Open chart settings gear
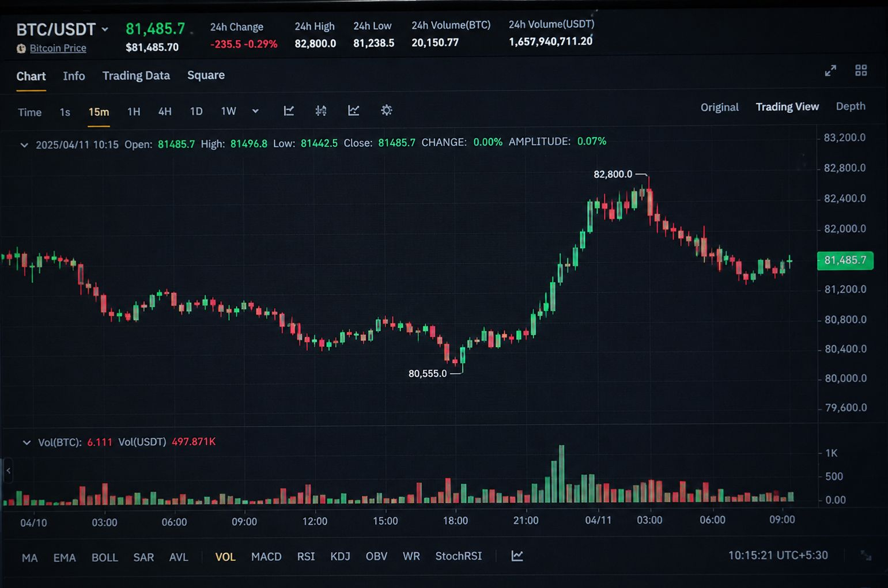The image size is (888, 588). 387,110
